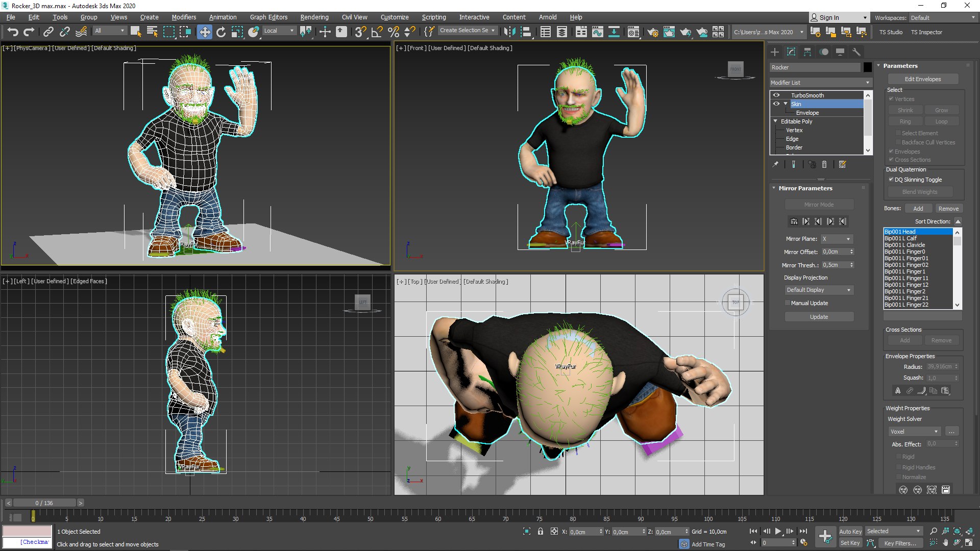Open the Rendering menu
980x551 pixels.
tap(314, 17)
